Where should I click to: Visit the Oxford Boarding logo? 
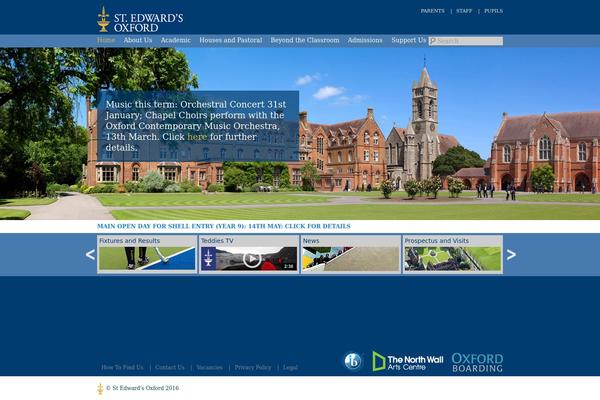[x=477, y=362]
